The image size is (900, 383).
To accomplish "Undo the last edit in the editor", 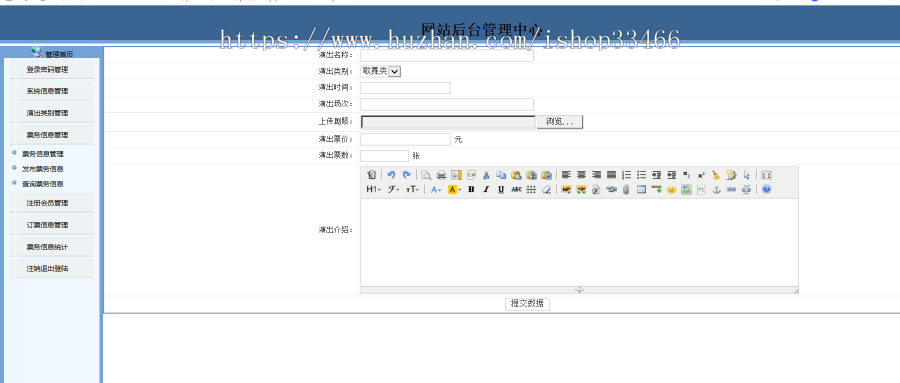I will click(x=391, y=175).
